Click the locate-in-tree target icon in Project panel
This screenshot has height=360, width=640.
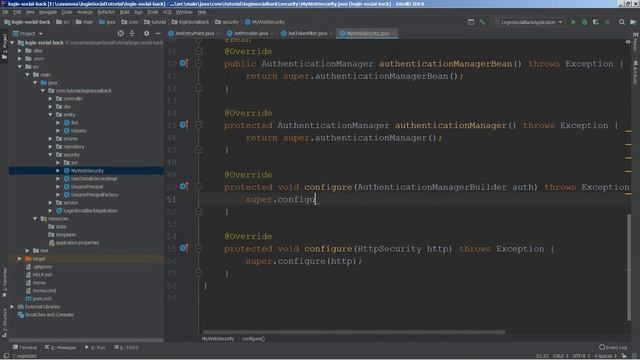[120, 33]
